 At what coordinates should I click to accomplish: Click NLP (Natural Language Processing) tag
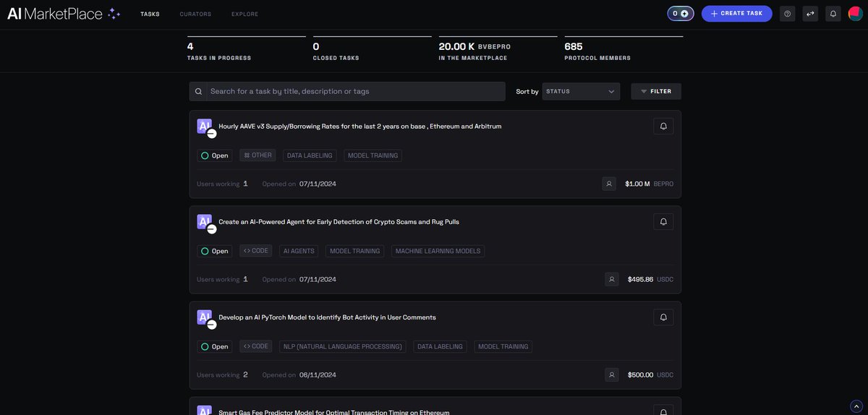point(343,346)
